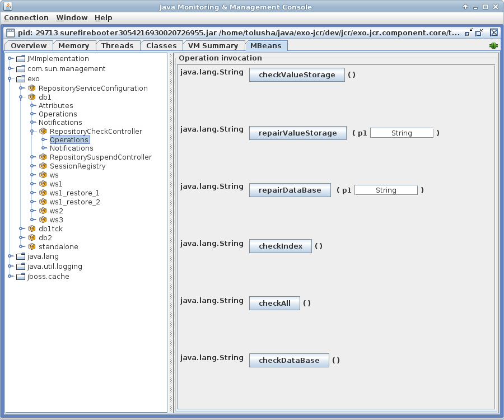
Task: Invoke the checkValueStorage operation
Action: (297, 75)
